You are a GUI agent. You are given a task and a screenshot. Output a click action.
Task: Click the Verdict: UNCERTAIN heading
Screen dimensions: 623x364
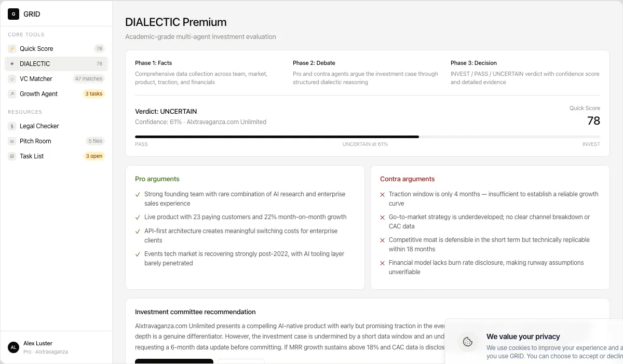point(166,111)
